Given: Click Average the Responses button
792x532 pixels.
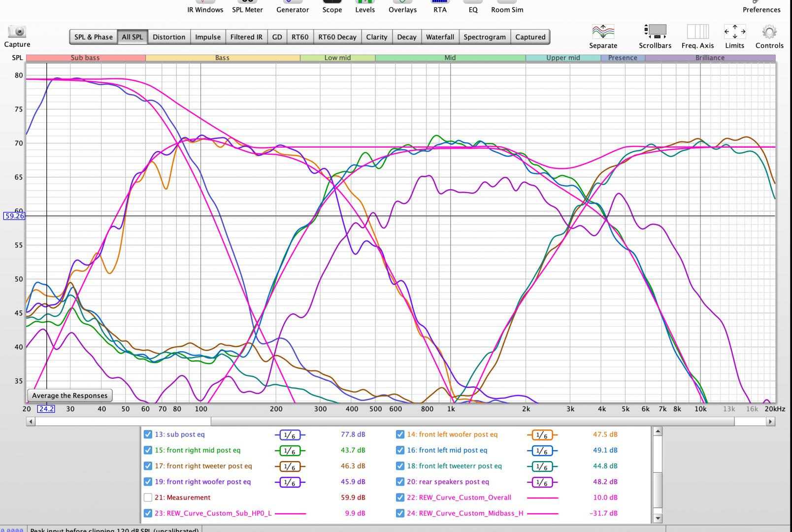Looking at the screenshot, I should click(x=69, y=396).
